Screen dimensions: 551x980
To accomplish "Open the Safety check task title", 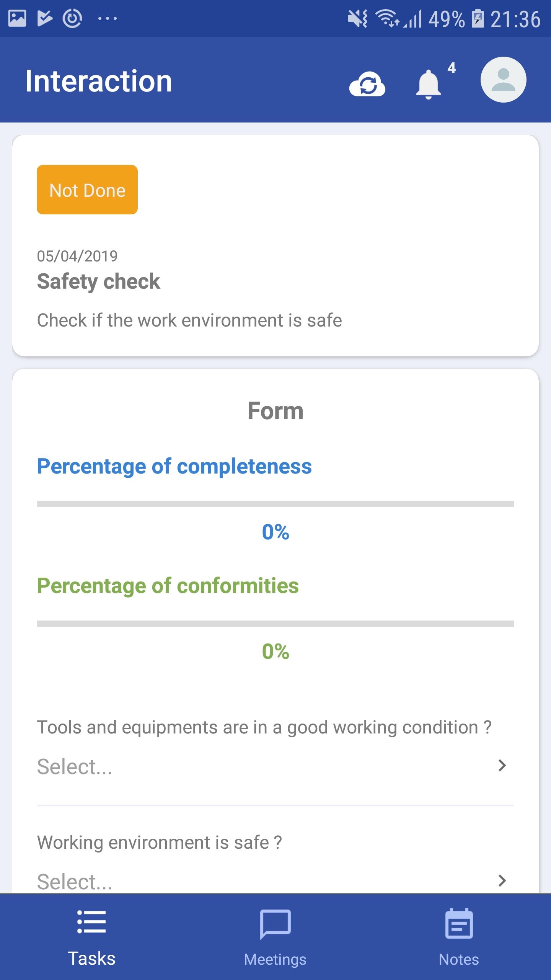I will [x=98, y=281].
